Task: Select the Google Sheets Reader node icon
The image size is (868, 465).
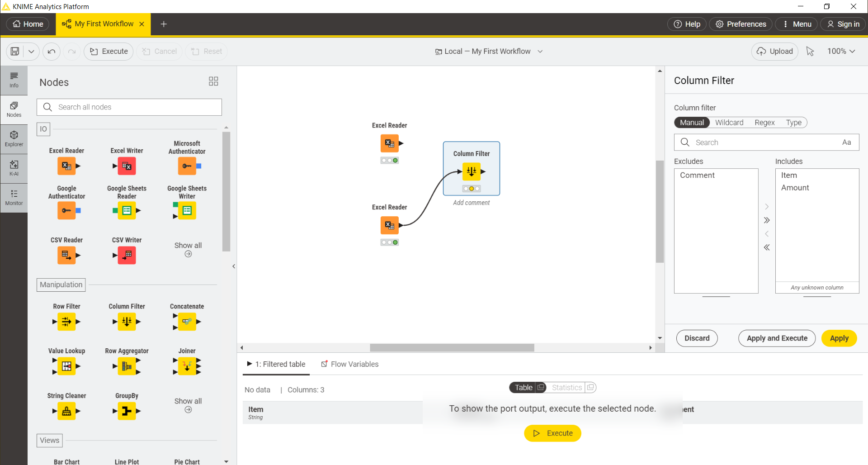Action: [126, 210]
